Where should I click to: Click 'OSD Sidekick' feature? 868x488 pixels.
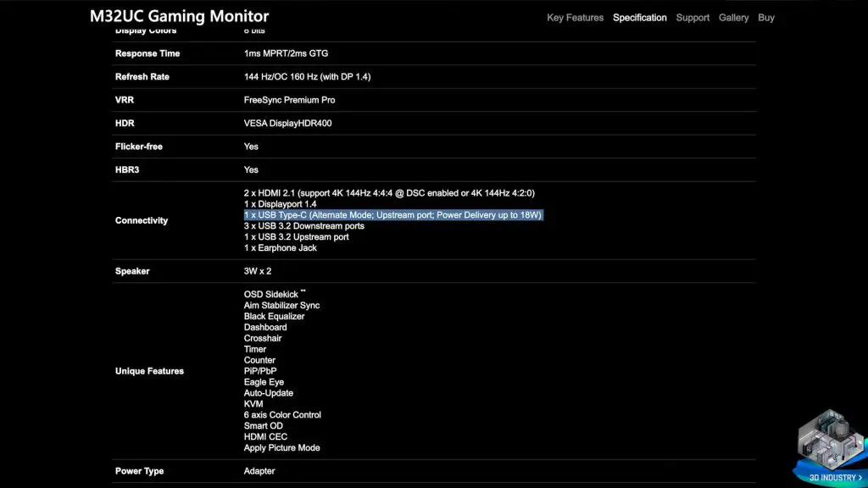click(x=270, y=294)
